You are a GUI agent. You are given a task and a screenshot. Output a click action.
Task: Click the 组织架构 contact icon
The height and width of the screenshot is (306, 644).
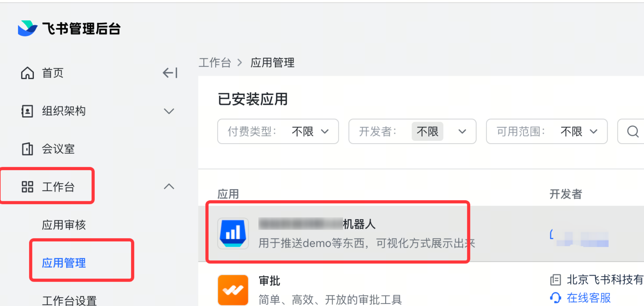point(27,111)
